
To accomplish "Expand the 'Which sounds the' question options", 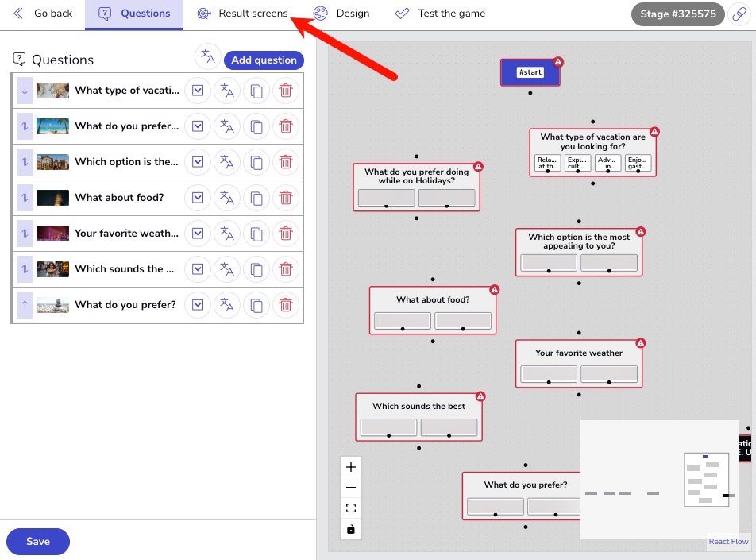I will [x=198, y=269].
